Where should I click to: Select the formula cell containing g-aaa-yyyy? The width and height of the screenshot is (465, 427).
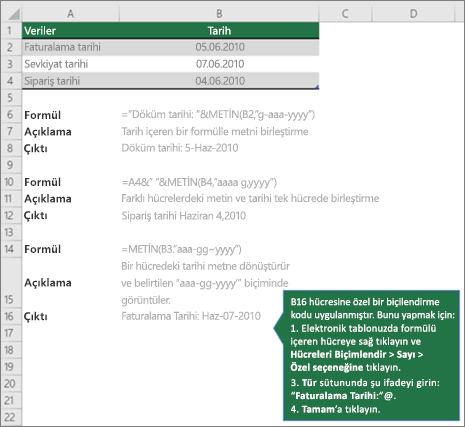point(218,115)
